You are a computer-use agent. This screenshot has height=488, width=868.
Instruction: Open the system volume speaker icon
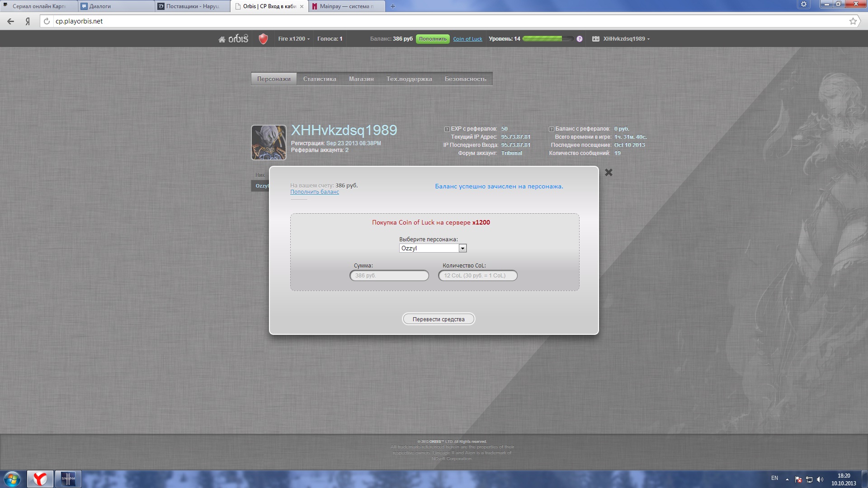820,479
